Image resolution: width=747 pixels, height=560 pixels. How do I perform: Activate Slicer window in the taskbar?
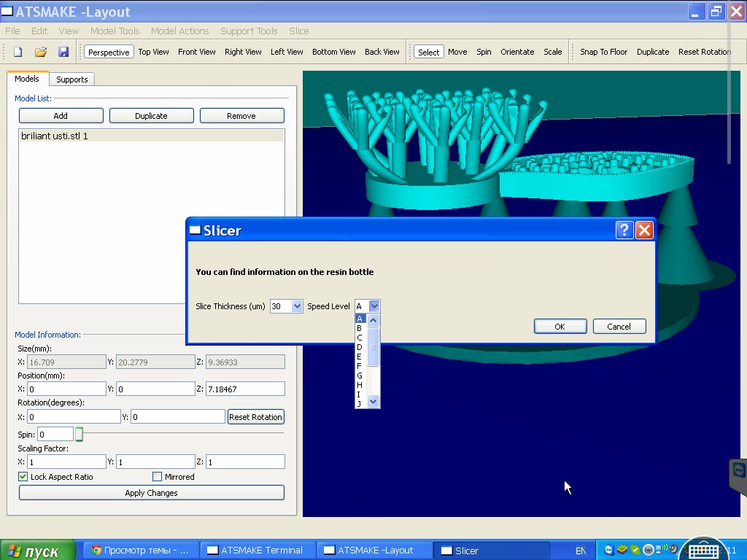pos(492,551)
